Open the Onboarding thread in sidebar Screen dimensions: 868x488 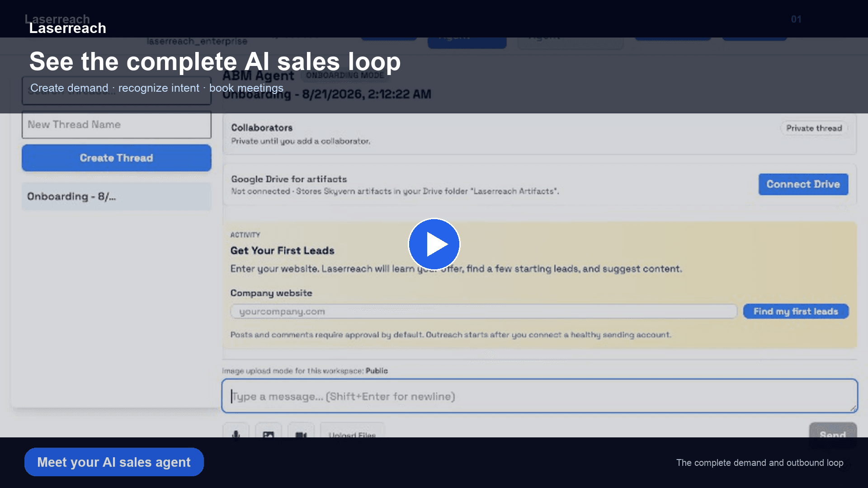point(117,197)
